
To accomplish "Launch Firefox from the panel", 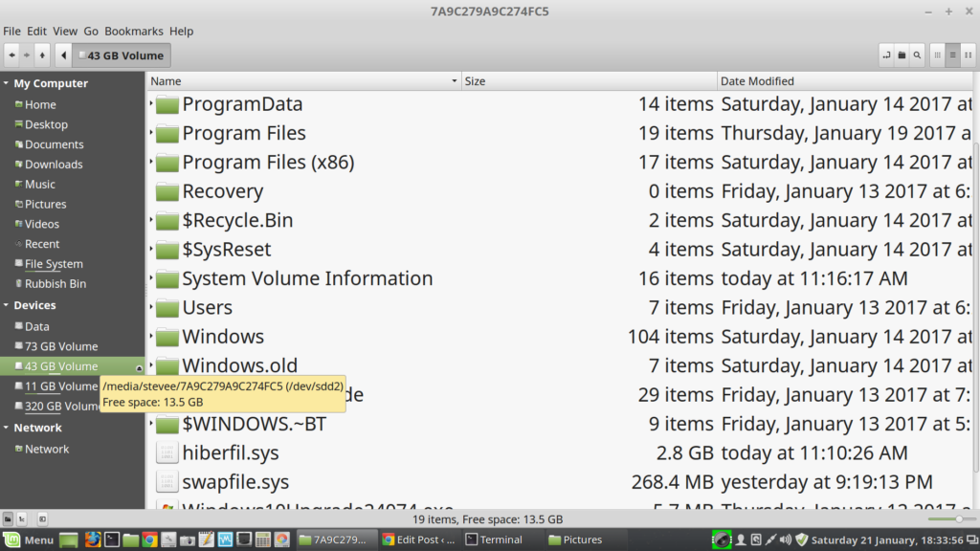I will (x=93, y=540).
